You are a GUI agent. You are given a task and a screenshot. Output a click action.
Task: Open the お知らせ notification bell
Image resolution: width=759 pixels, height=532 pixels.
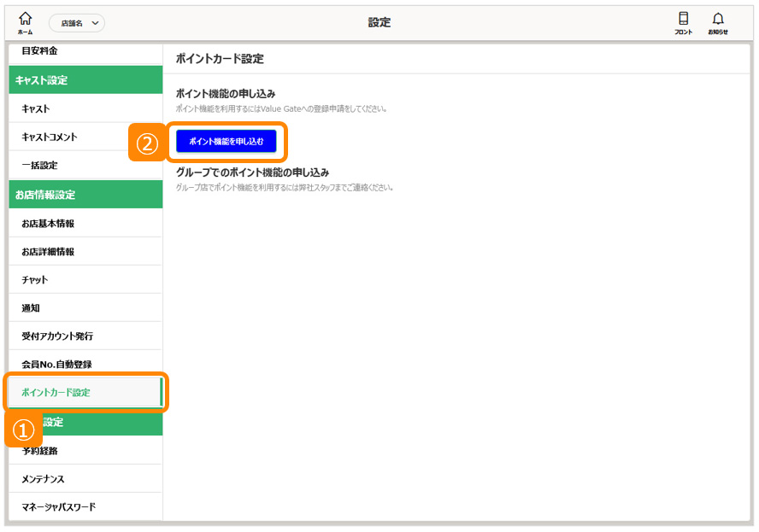[x=718, y=22]
